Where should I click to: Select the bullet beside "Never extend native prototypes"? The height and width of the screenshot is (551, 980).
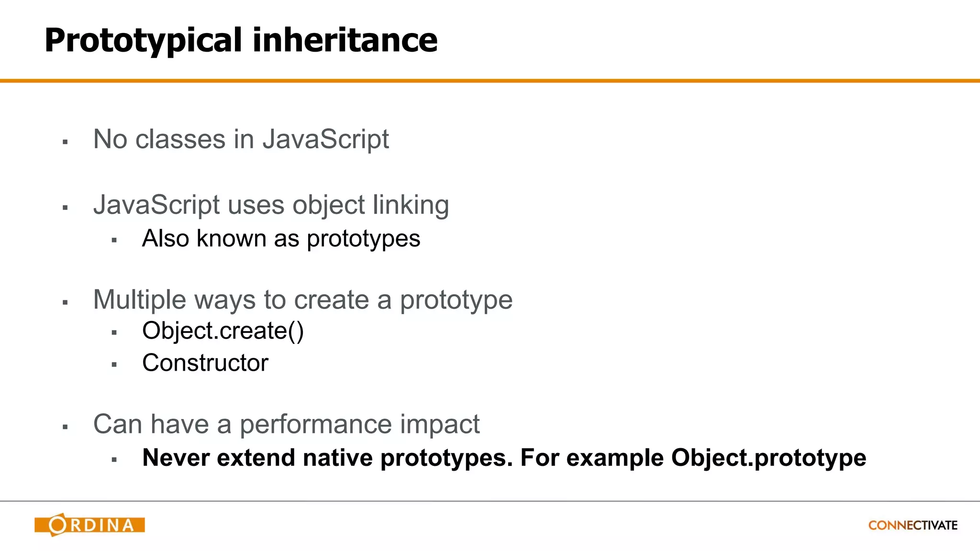tap(114, 460)
